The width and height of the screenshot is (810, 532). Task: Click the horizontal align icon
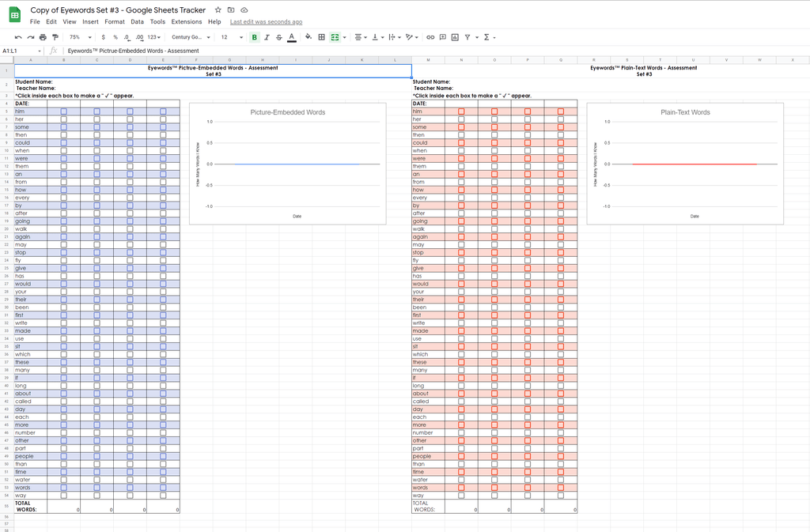coord(358,37)
